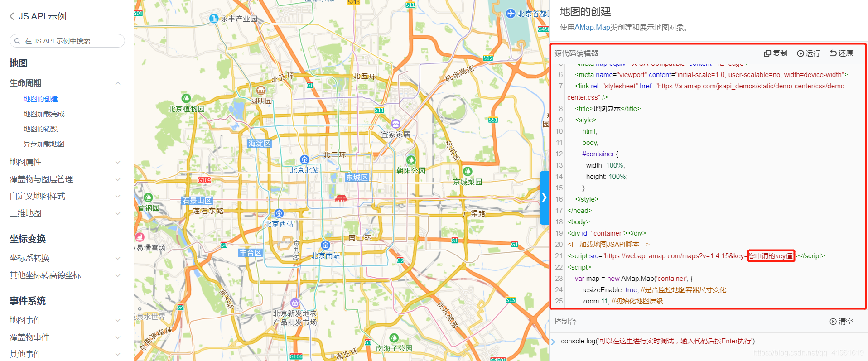Click the 坐标变换 category heading
The height and width of the screenshot is (361, 868).
pos(28,239)
